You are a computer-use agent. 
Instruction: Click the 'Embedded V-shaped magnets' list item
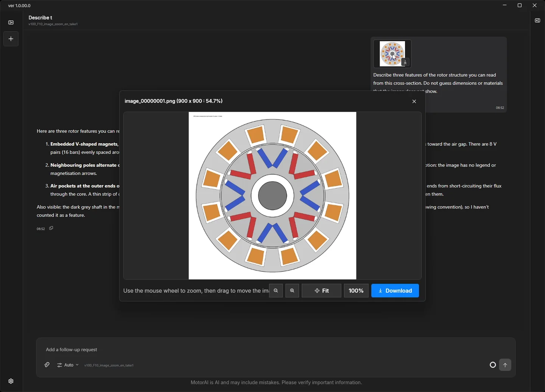tap(84, 144)
